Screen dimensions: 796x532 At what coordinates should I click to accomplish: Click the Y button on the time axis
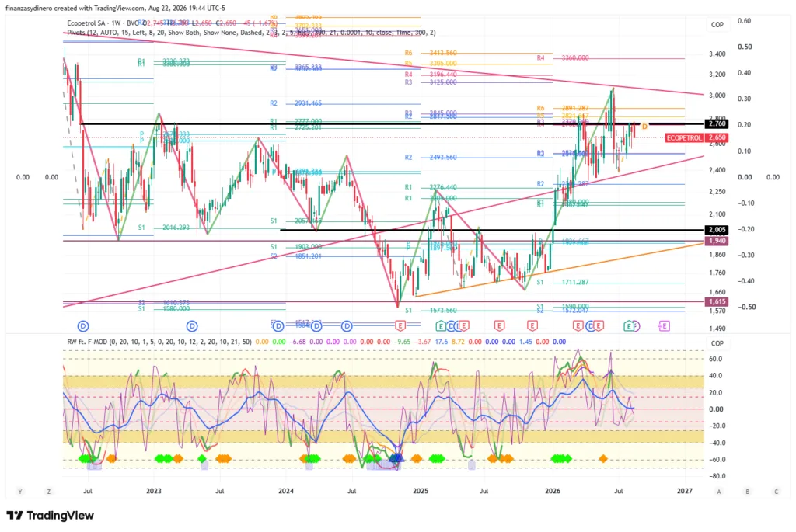20,492
